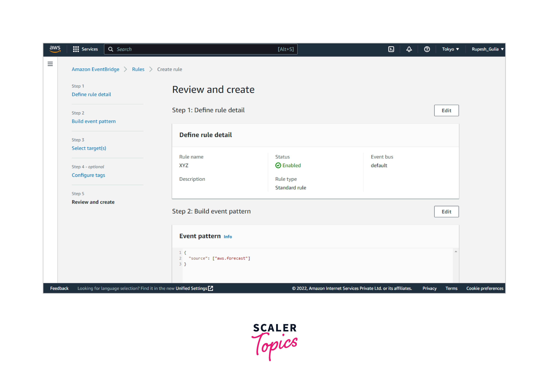Go to Step 4 Configure tags
This screenshot has width=549, height=392.
click(x=88, y=175)
